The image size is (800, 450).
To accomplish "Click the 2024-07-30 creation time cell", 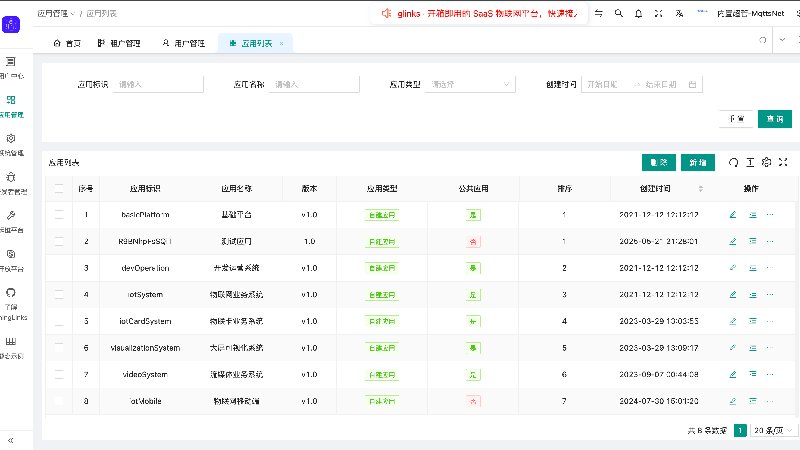I will [x=659, y=401].
